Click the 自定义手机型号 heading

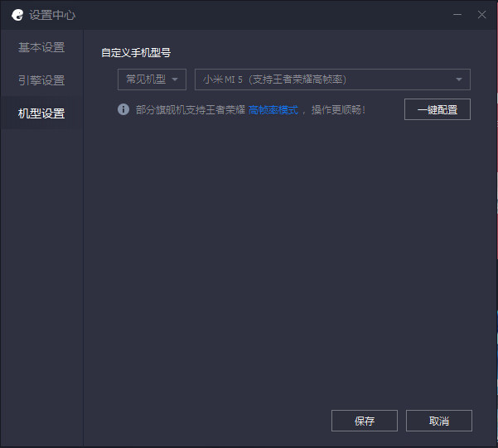point(136,53)
